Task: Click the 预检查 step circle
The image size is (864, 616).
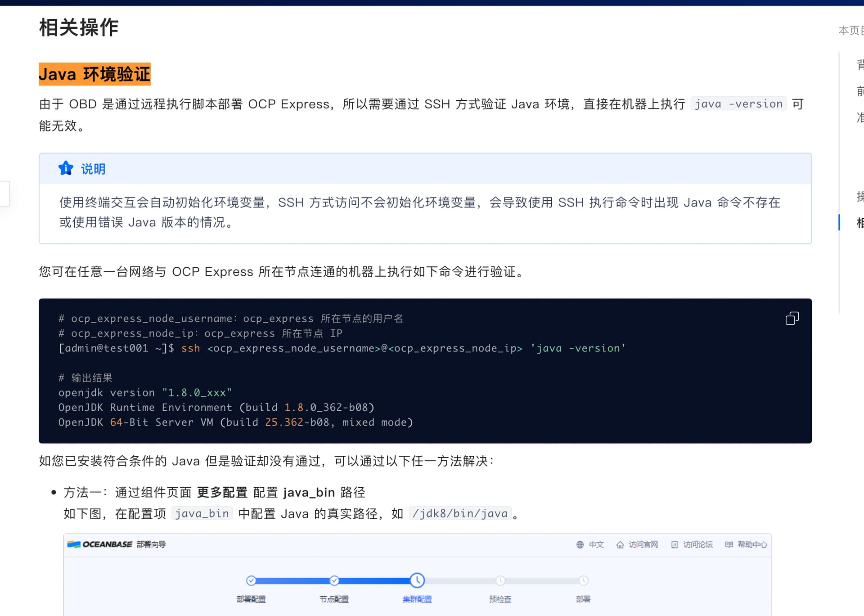Action: 500,580
